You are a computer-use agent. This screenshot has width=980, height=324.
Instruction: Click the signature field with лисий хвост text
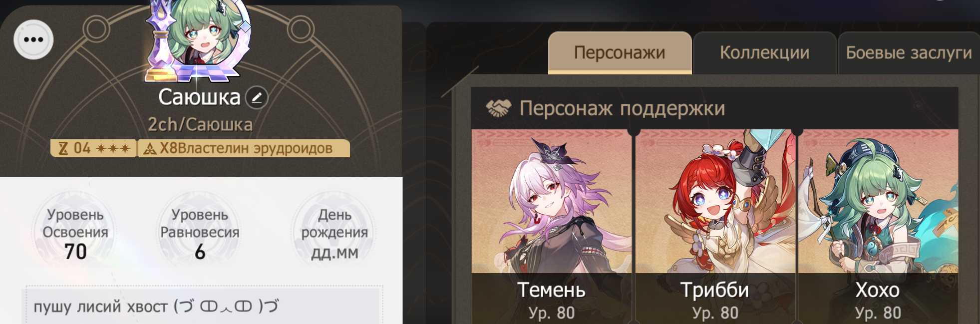point(204,305)
